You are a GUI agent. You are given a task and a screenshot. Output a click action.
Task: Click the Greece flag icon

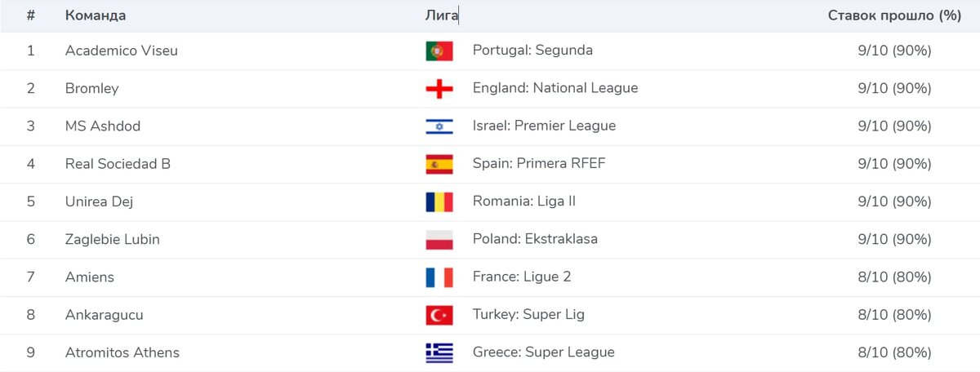click(x=439, y=352)
